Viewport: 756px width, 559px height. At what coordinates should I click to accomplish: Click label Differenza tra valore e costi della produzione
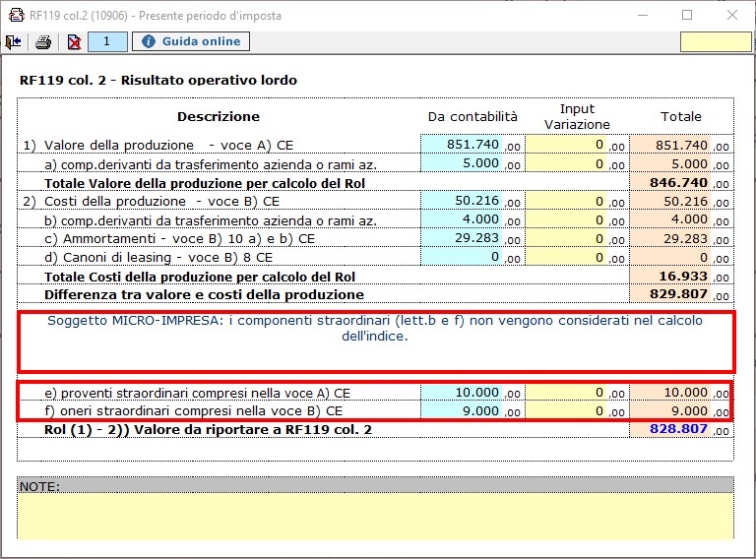tap(204, 295)
